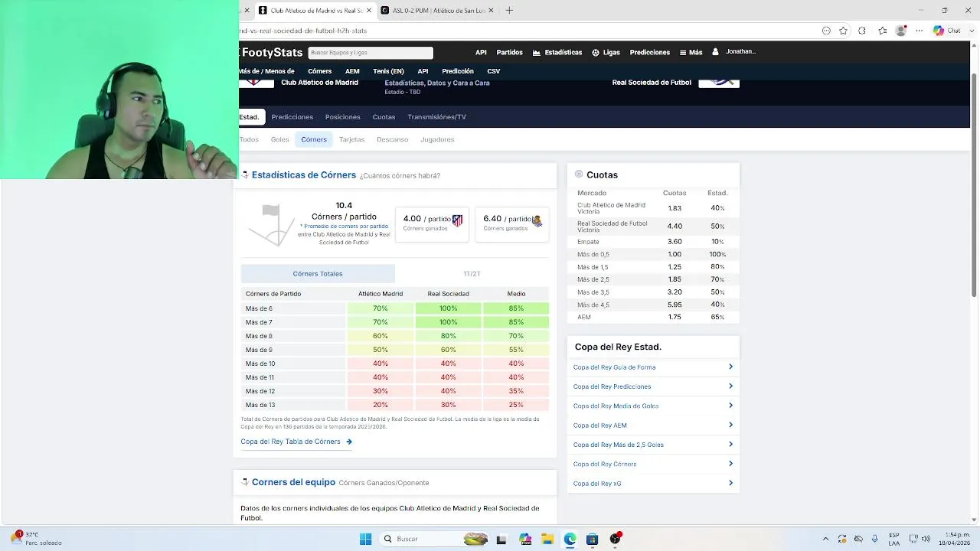Click the browser address bar URL
980x551 pixels.
303,31
